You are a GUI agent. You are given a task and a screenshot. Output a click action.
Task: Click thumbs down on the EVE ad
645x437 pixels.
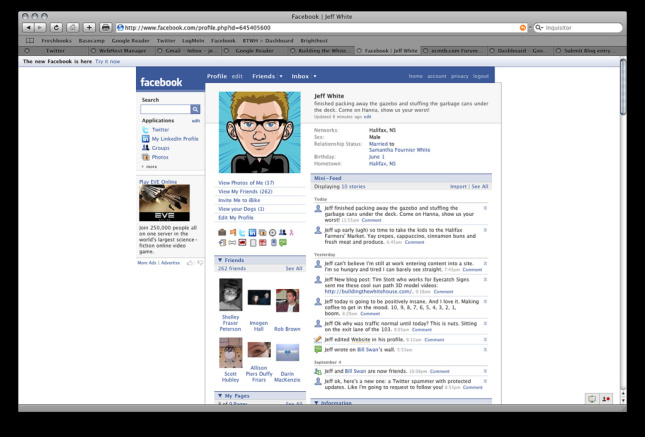click(200, 263)
